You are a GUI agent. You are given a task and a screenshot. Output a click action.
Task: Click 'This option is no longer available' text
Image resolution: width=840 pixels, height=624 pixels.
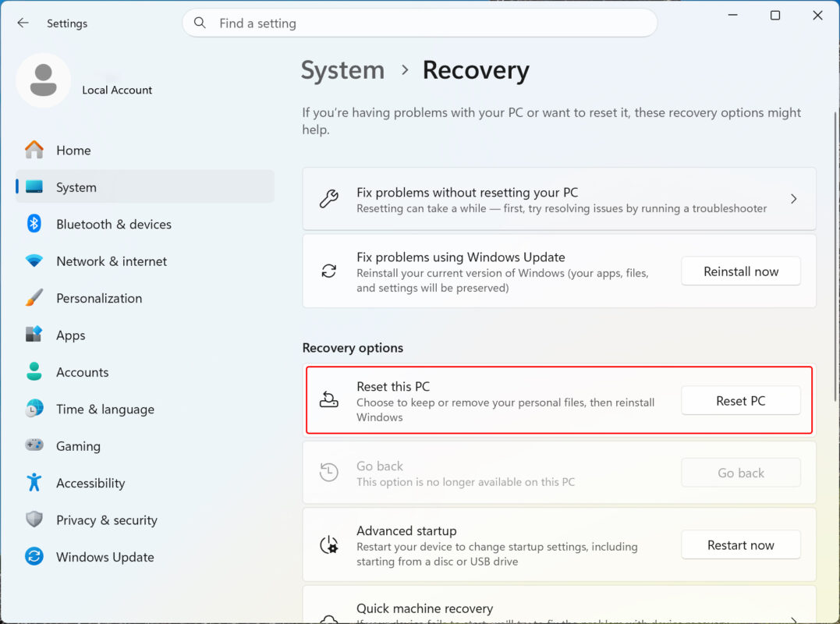click(x=466, y=482)
